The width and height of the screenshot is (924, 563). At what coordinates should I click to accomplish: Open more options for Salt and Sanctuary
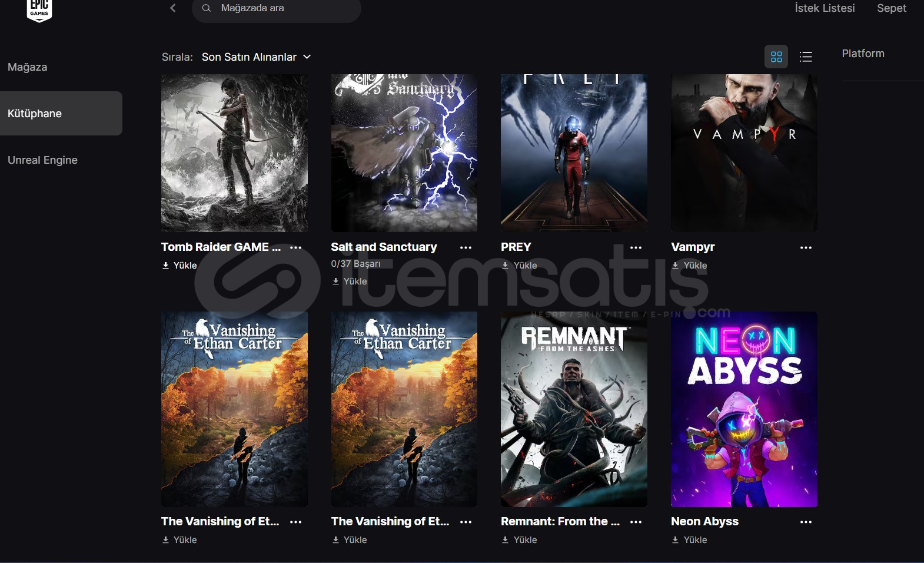click(x=466, y=247)
